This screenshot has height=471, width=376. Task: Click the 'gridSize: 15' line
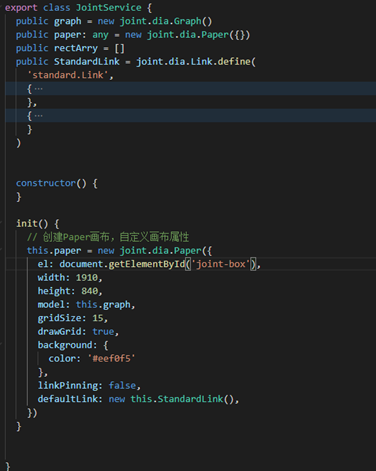[73, 318]
